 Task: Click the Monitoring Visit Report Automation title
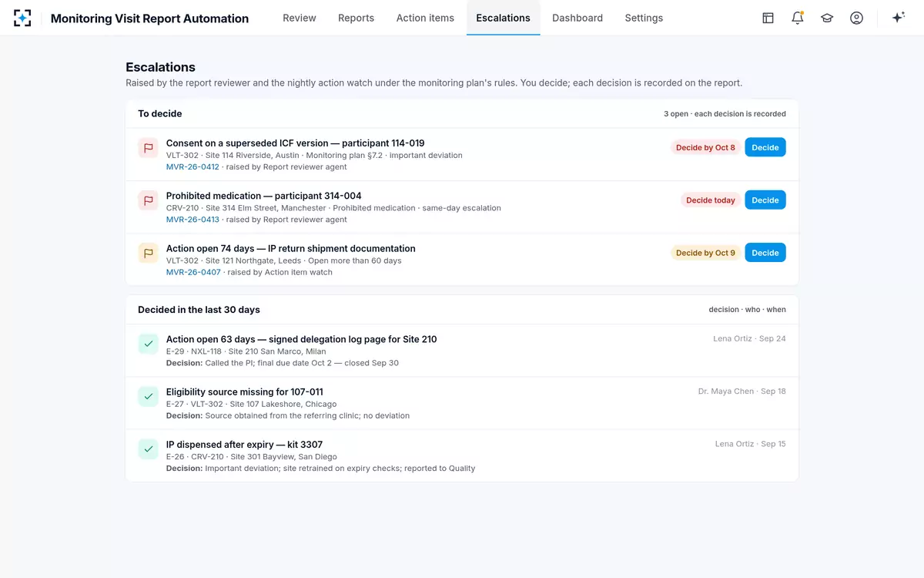pos(149,18)
